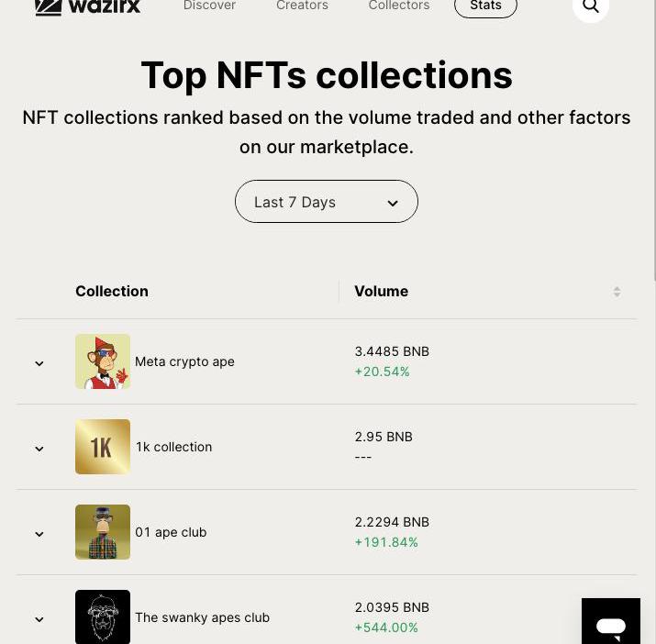Click the WazirX logo
656x644 pixels.
click(87, 6)
